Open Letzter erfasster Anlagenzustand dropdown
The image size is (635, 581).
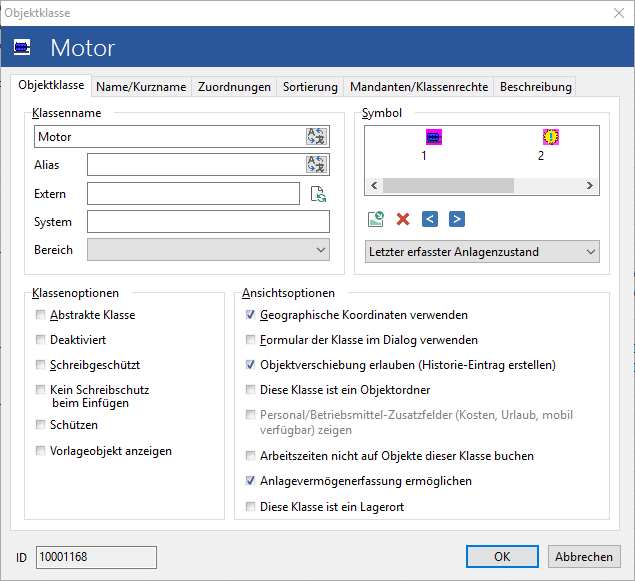482,251
